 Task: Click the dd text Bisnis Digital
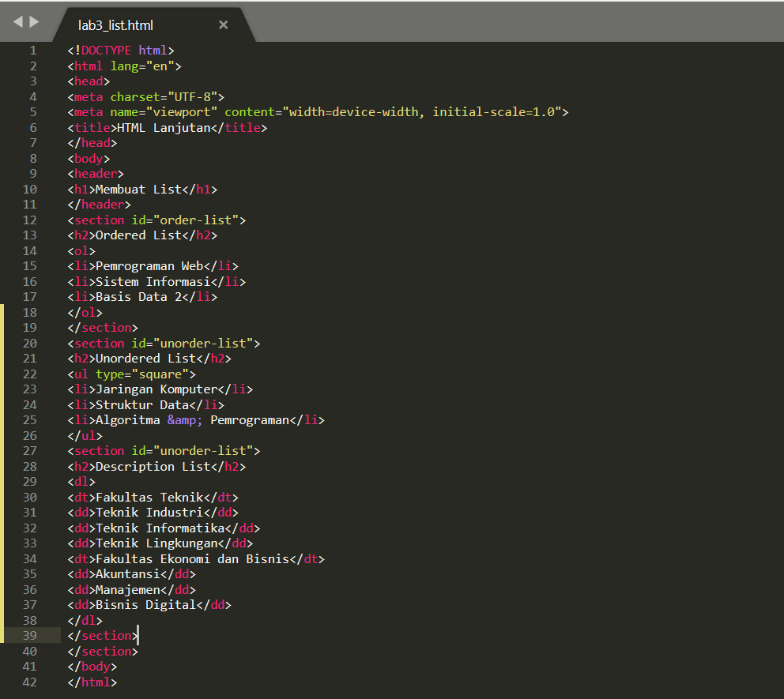click(141, 604)
